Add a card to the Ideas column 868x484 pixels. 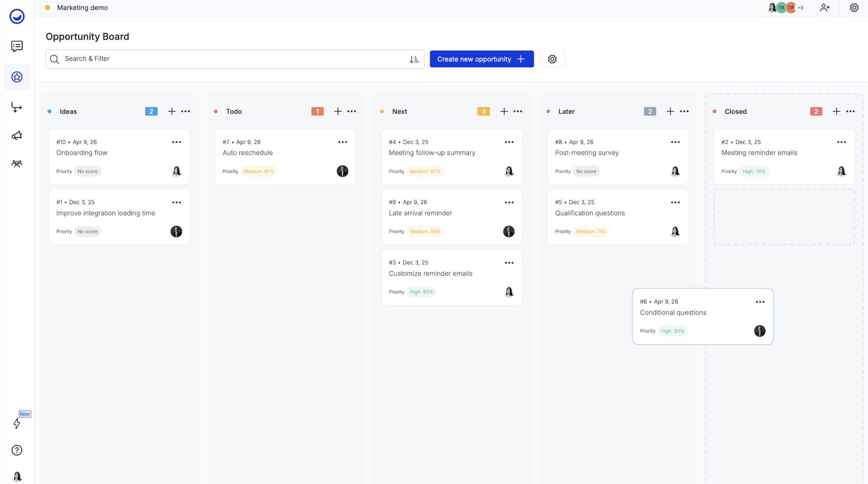pos(172,111)
